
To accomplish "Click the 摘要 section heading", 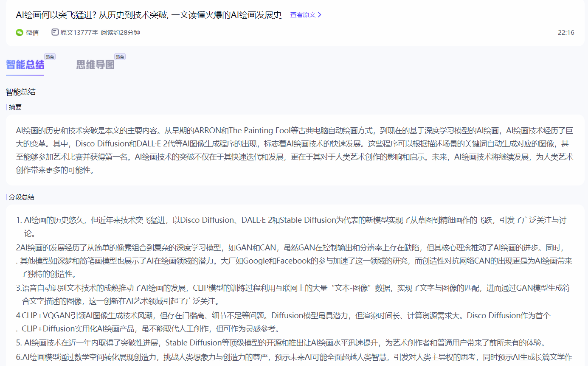I will tap(15, 107).
